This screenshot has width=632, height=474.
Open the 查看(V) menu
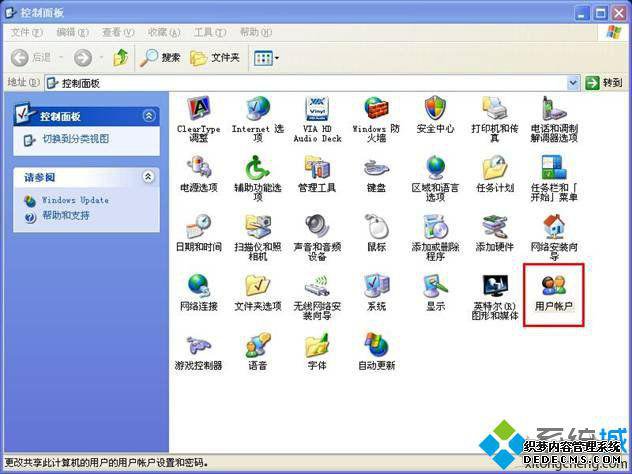click(x=118, y=32)
